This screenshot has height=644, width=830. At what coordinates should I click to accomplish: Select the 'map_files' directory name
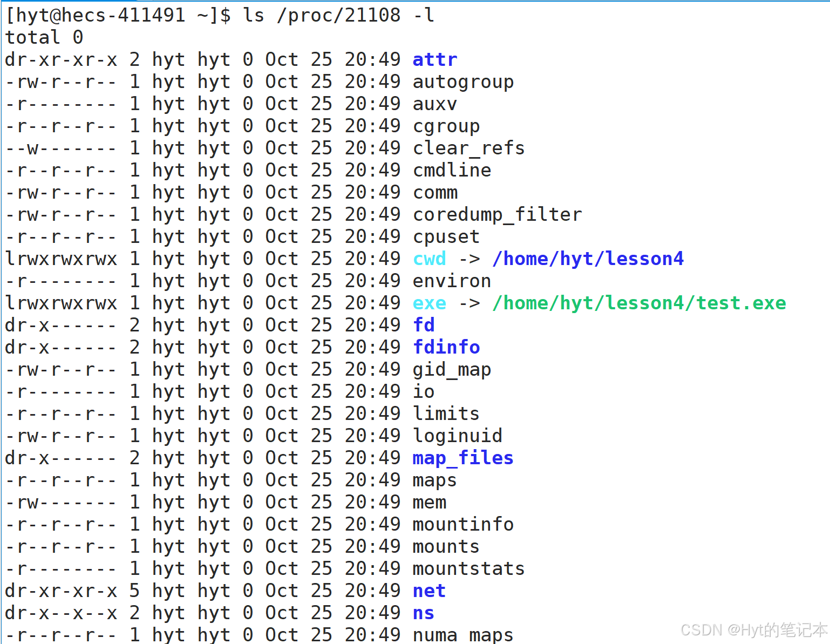463,458
